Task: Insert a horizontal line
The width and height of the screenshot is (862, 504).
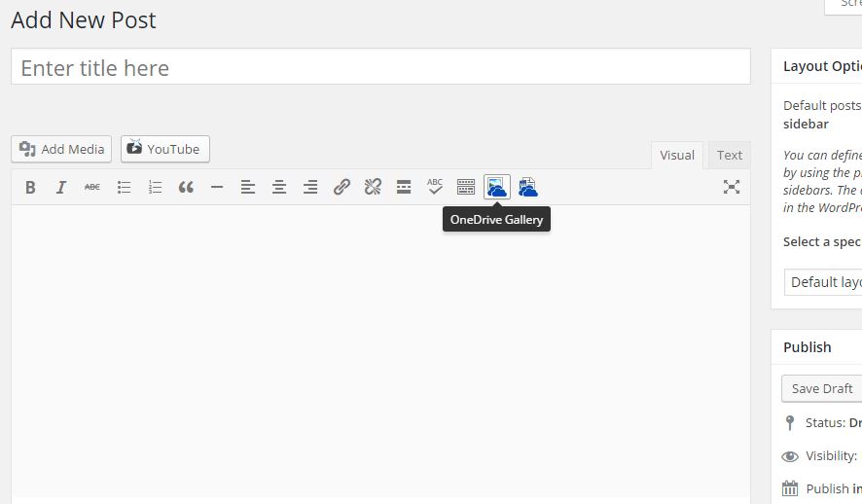Action: coord(217,188)
